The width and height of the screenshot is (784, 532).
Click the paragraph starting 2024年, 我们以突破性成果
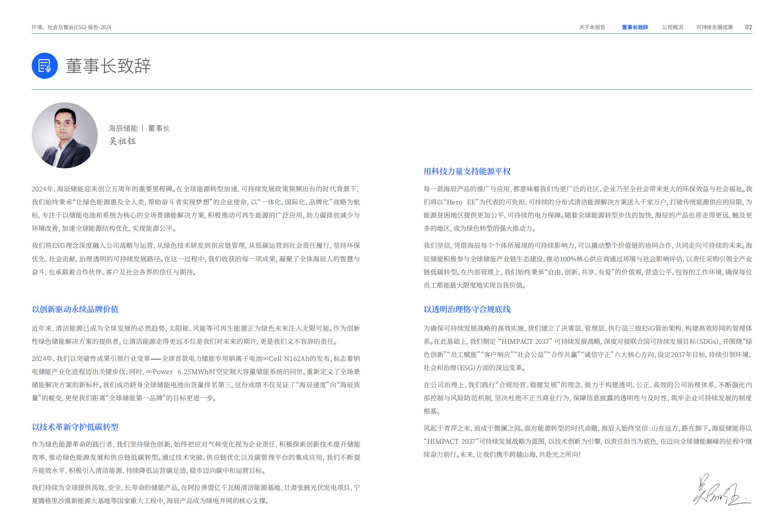[196, 378]
